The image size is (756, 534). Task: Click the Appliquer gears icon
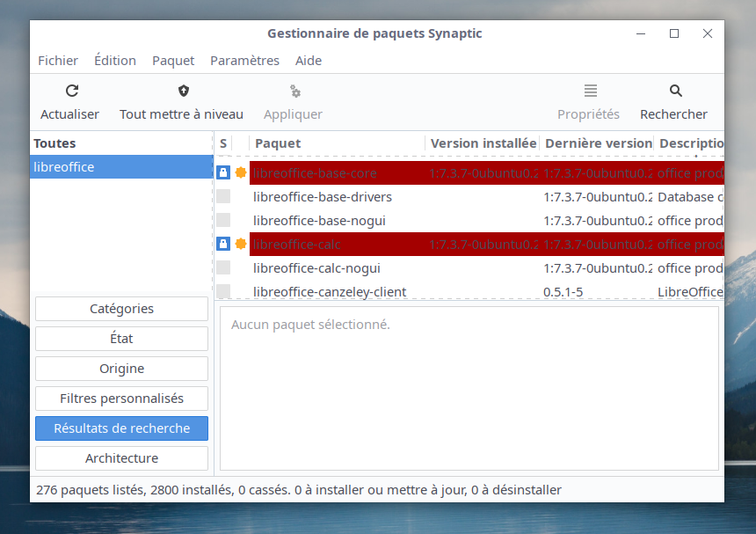(294, 91)
